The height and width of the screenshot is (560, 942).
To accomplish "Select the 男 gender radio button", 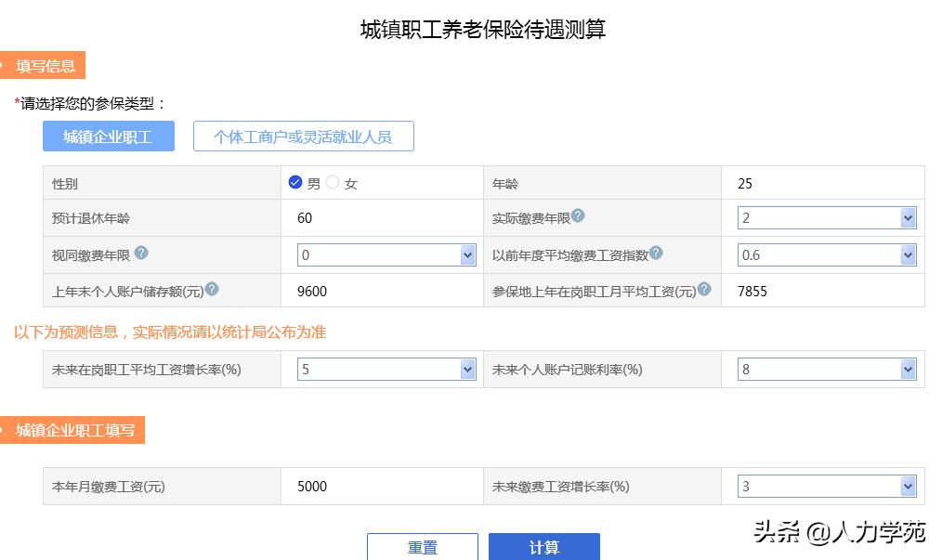I will pyautogui.click(x=297, y=182).
